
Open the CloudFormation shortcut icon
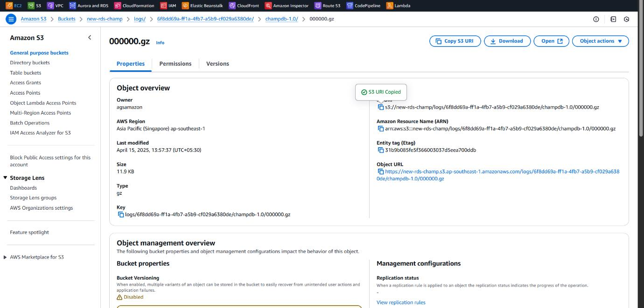[117, 6]
